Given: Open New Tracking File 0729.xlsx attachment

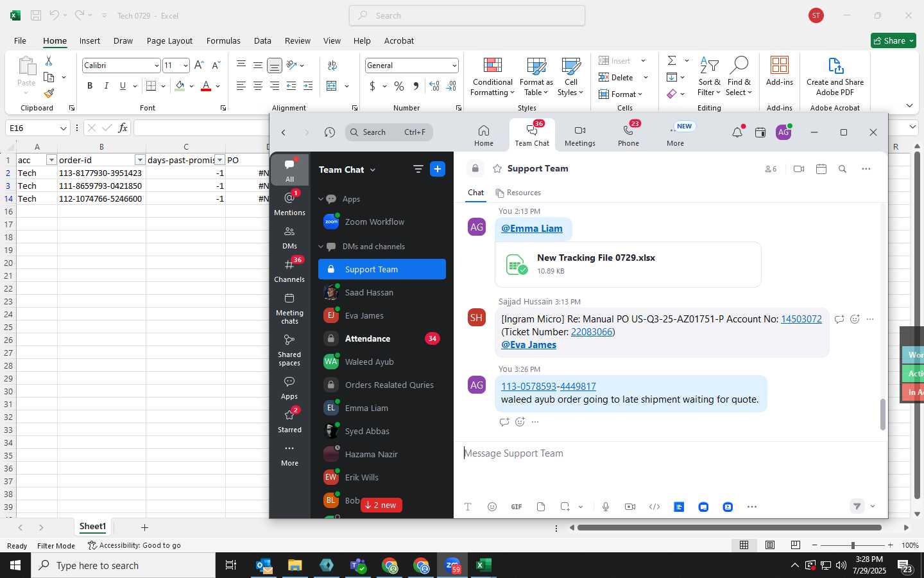Looking at the screenshot, I should [628, 264].
